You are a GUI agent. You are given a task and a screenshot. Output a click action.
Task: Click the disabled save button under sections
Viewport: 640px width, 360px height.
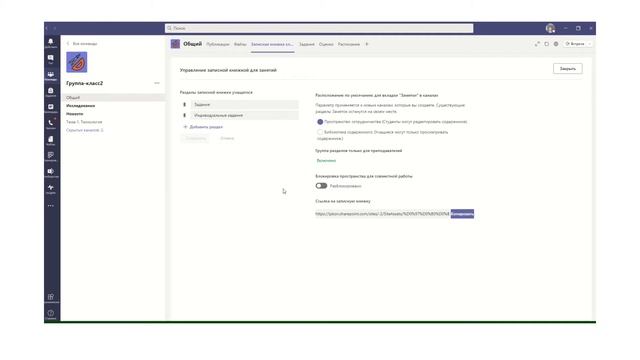[196, 138]
